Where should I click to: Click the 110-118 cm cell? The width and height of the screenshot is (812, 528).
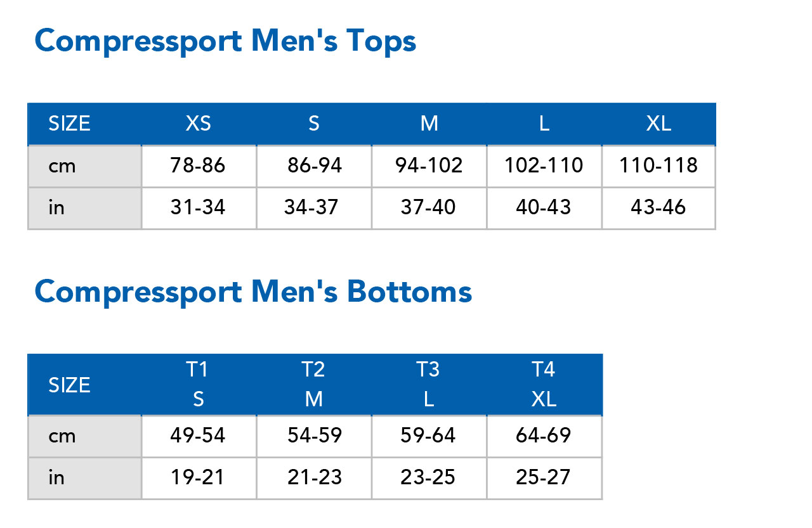tap(658, 166)
